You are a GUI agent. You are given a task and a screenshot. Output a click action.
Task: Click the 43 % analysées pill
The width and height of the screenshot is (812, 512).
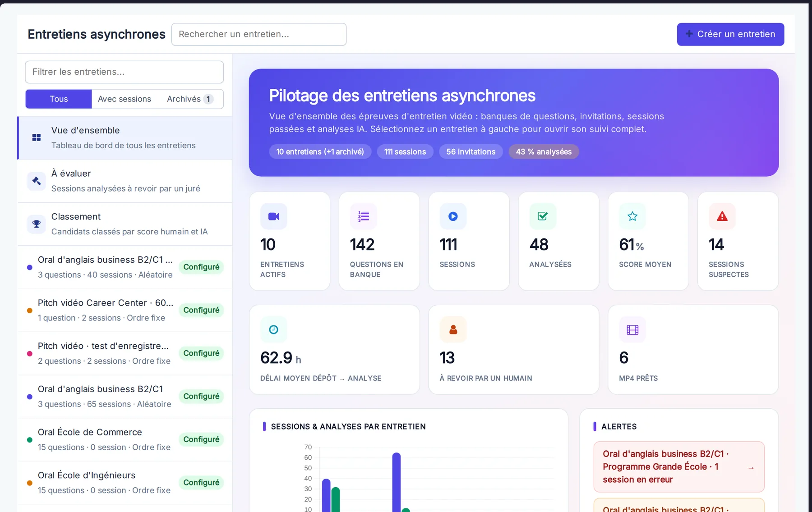[x=544, y=151]
